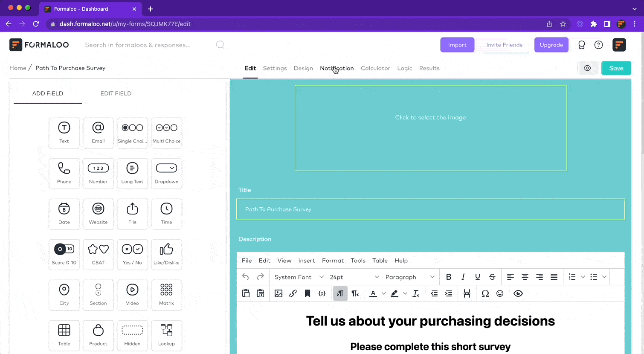Save the Path To Purchase Survey
The width and height of the screenshot is (644, 354).
coord(616,68)
